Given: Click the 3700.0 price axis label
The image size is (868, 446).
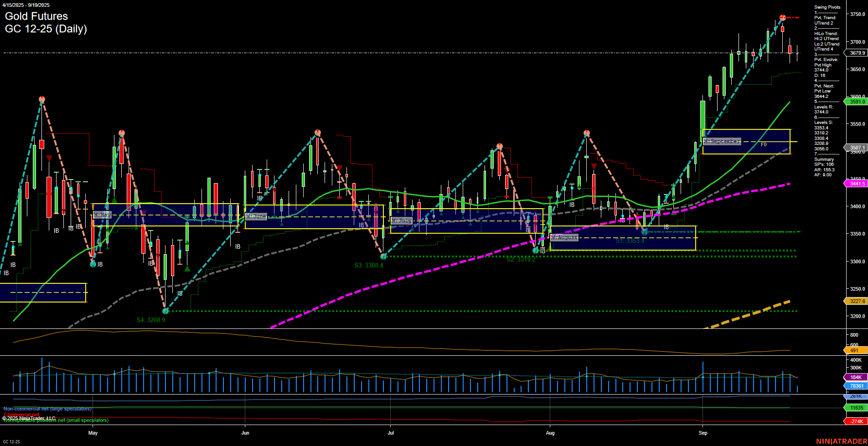Looking at the screenshot, I should (858, 42).
